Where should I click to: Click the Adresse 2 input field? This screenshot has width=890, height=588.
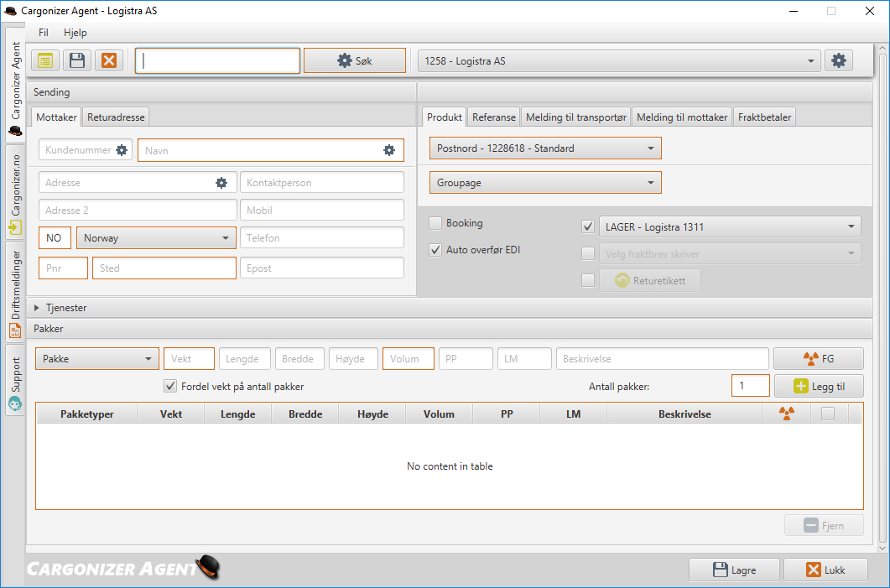pos(138,210)
